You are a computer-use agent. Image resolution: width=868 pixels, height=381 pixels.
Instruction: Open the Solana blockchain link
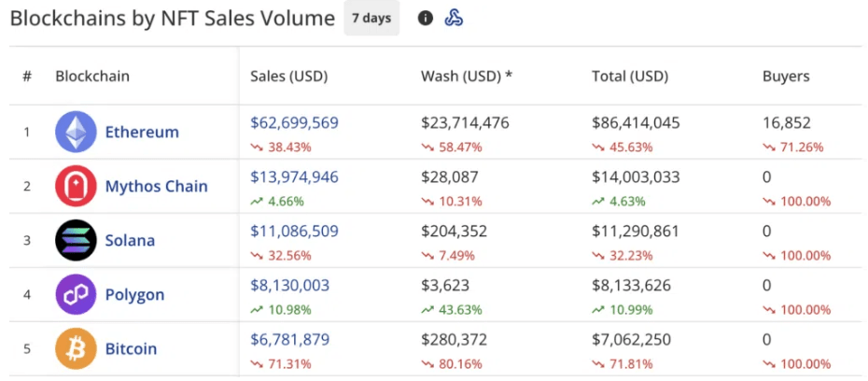pos(130,240)
